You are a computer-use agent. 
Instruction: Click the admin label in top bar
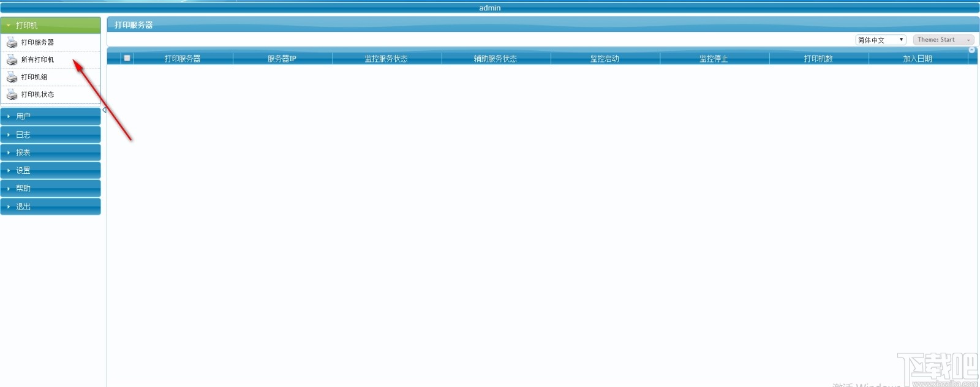coord(490,8)
